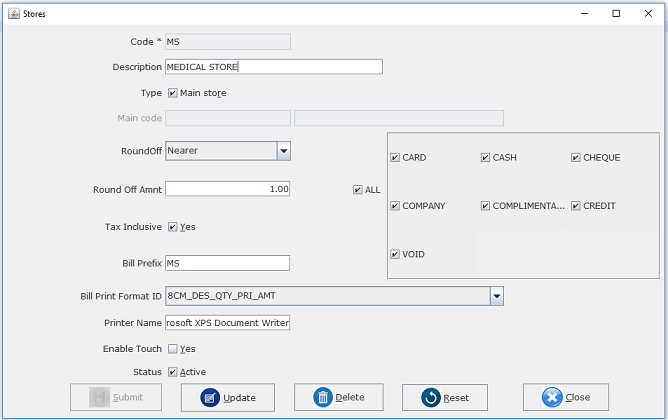Click the Update button's edit icon
668x420 pixels.
pos(210,398)
